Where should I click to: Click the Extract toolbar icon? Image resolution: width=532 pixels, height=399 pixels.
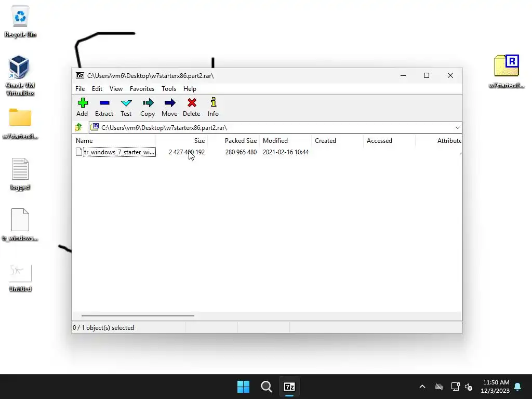coord(104,103)
